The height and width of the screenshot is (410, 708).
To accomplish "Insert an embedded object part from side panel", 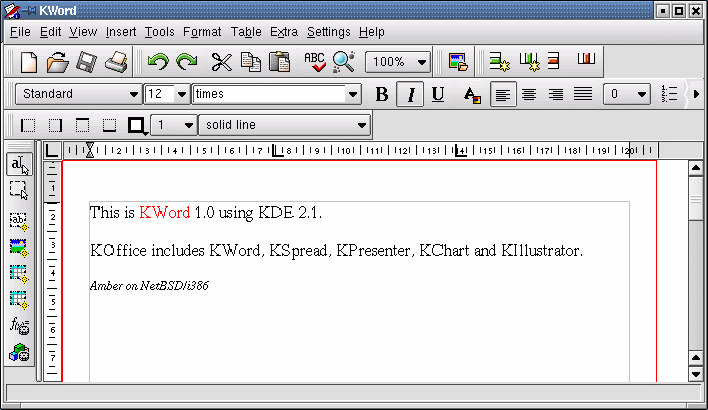I will [x=19, y=352].
